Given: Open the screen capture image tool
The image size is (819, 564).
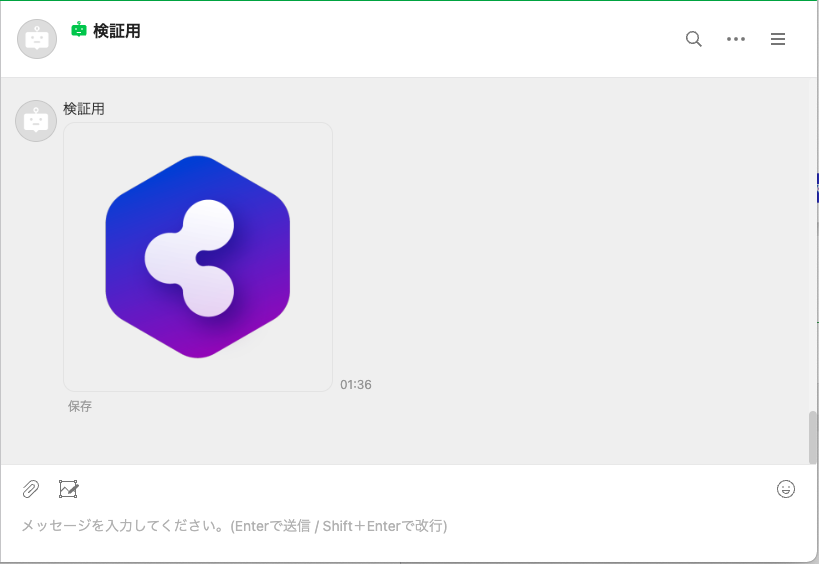Looking at the screenshot, I should [68, 489].
